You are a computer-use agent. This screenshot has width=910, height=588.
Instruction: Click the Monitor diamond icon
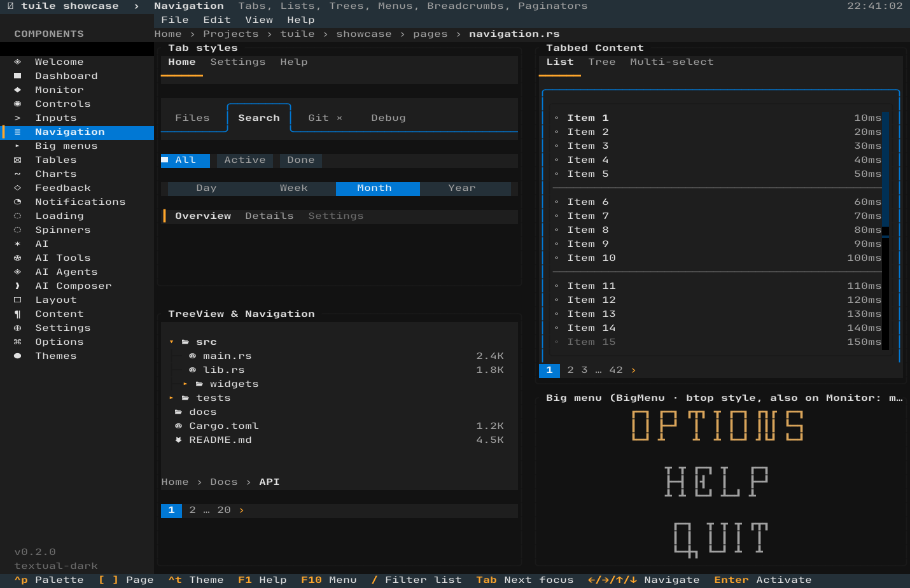point(17,90)
